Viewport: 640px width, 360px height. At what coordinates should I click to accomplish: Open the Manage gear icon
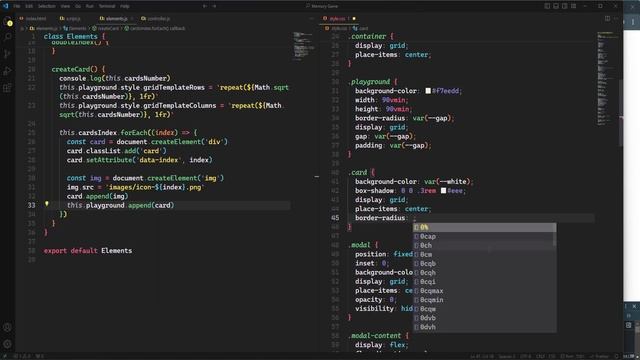(7, 344)
